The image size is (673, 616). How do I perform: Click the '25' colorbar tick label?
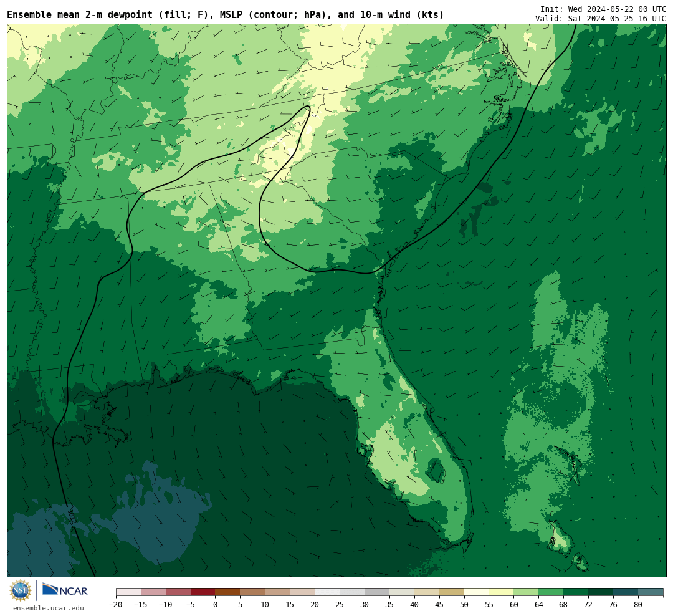[340, 605]
